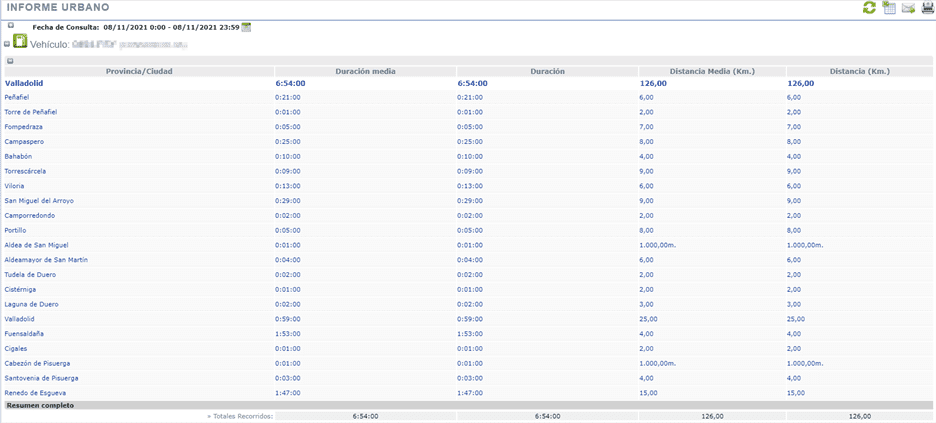Click Campaspero's 0:25:00 Duración value
Image resolution: width=936 pixels, height=423 pixels.
(x=470, y=141)
